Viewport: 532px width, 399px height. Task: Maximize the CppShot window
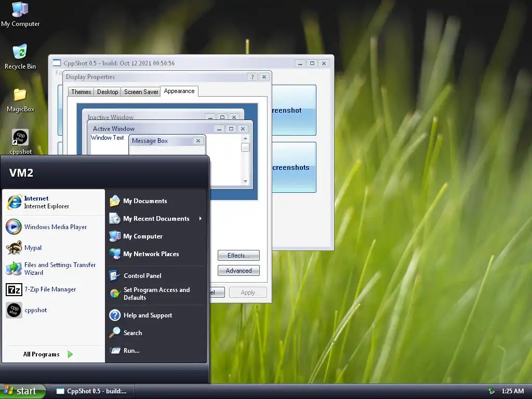pos(312,63)
